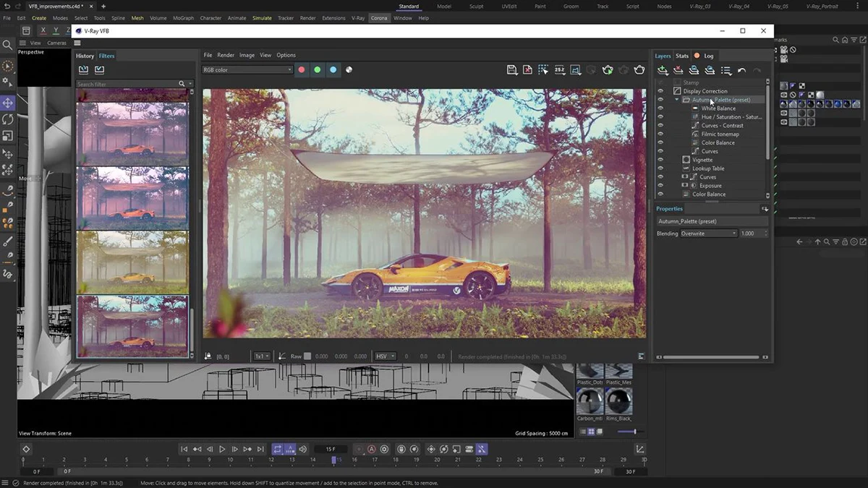The height and width of the screenshot is (488, 868).
Task: Switch to the History tab
Action: 85,56
